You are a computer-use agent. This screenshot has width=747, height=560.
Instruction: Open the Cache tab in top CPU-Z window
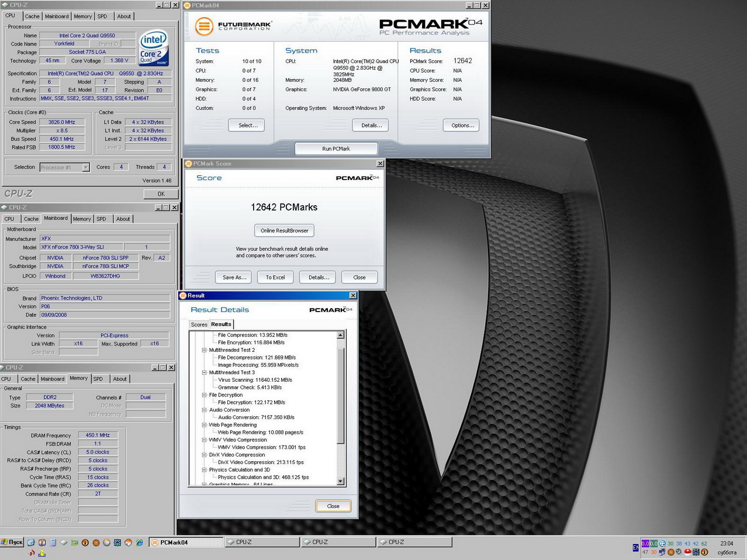(x=32, y=16)
